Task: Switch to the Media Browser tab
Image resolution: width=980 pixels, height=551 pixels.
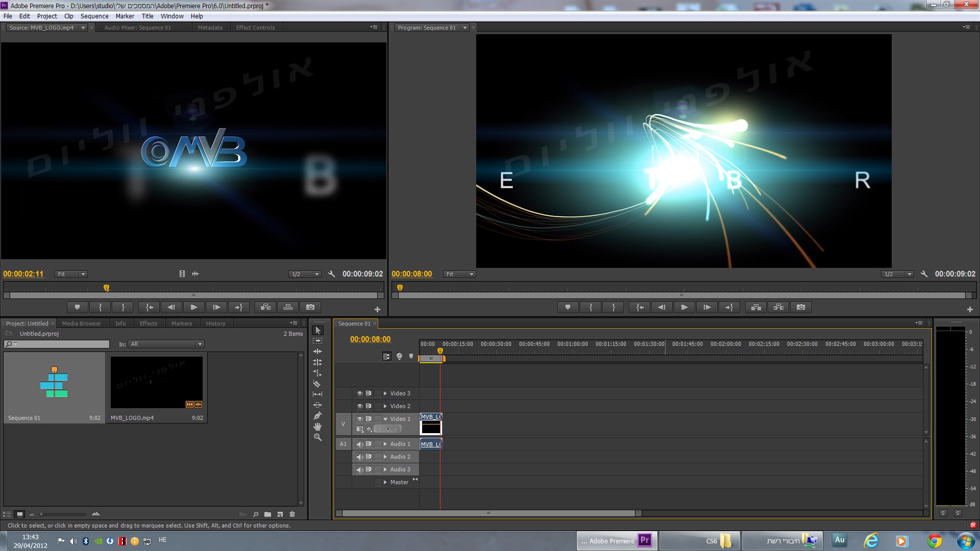Action: (x=81, y=323)
